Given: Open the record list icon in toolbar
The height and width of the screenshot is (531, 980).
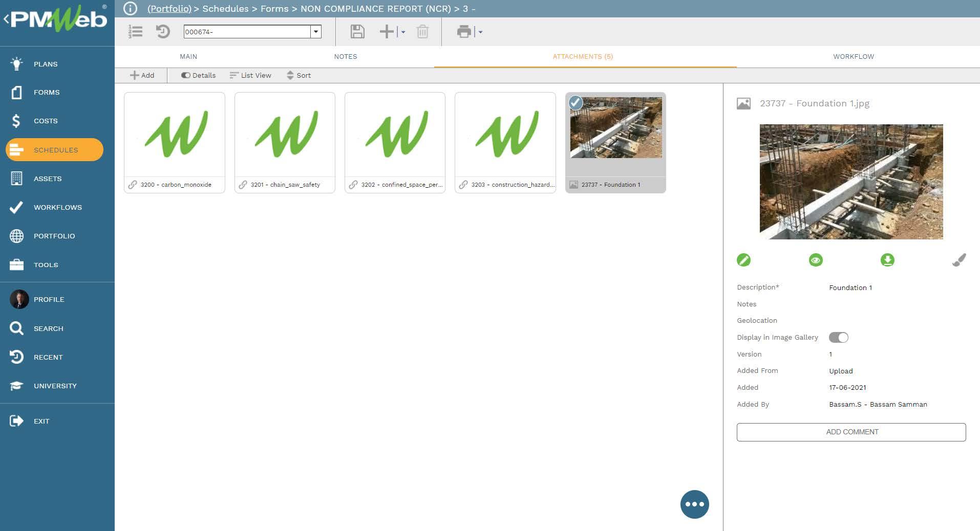Looking at the screenshot, I should pyautogui.click(x=135, y=32).
